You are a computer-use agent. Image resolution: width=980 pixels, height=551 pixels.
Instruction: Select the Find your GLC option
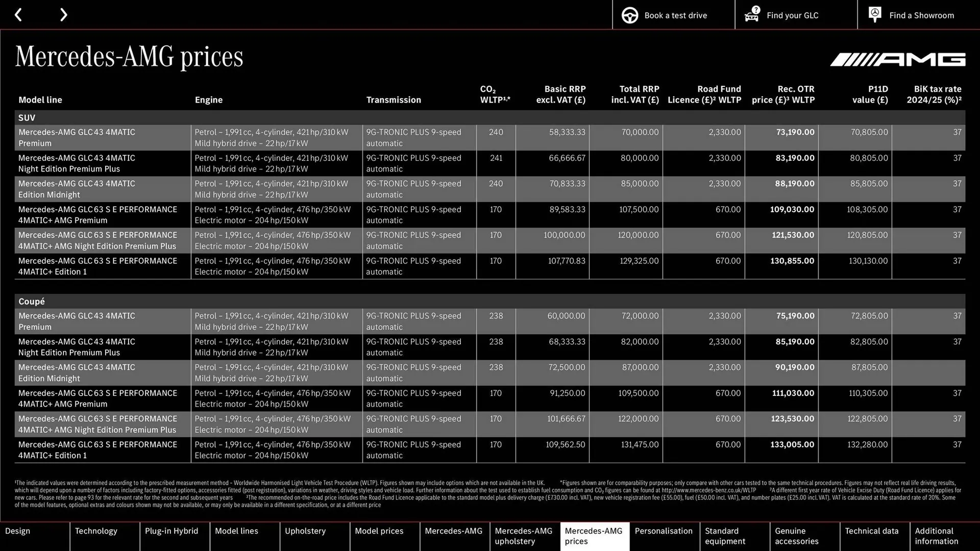792,15
